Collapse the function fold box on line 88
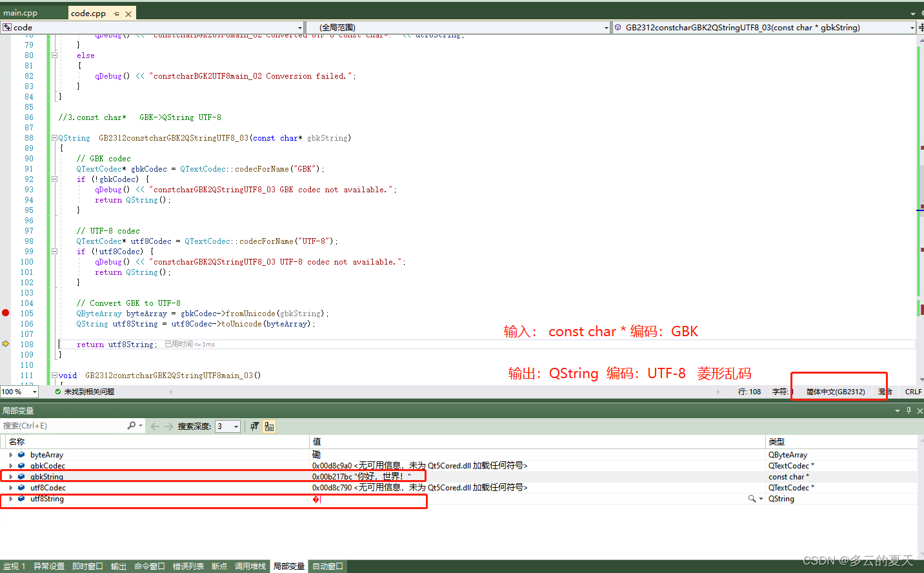The width and height of the screenshot is (924, 573). click(54, 137)
